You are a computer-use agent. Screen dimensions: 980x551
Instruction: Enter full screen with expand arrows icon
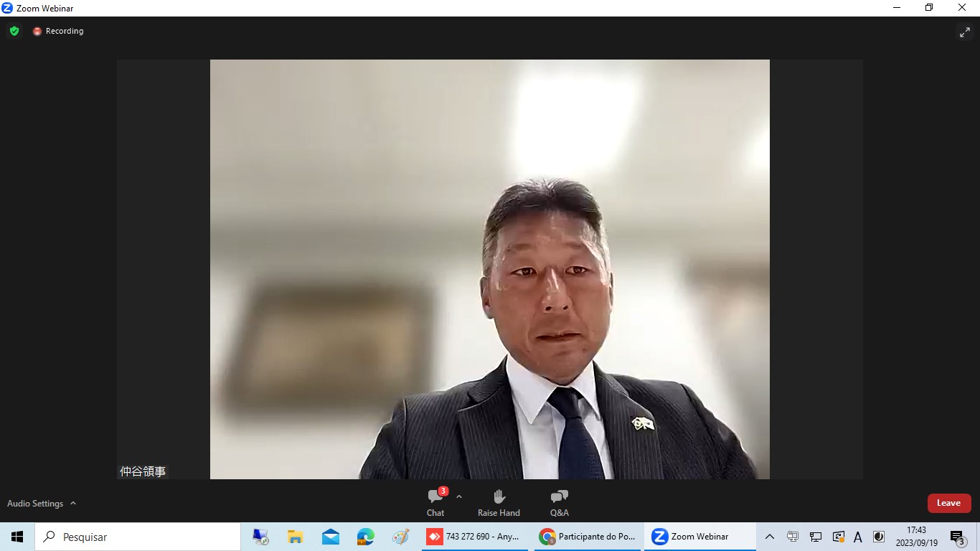(x=964, y=32)
